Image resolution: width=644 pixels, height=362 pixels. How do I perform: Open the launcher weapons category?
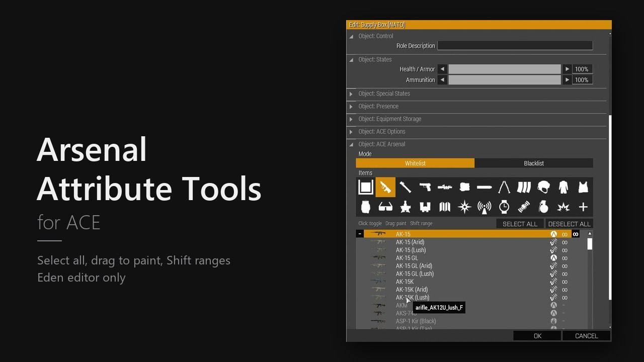click(405, 188)
